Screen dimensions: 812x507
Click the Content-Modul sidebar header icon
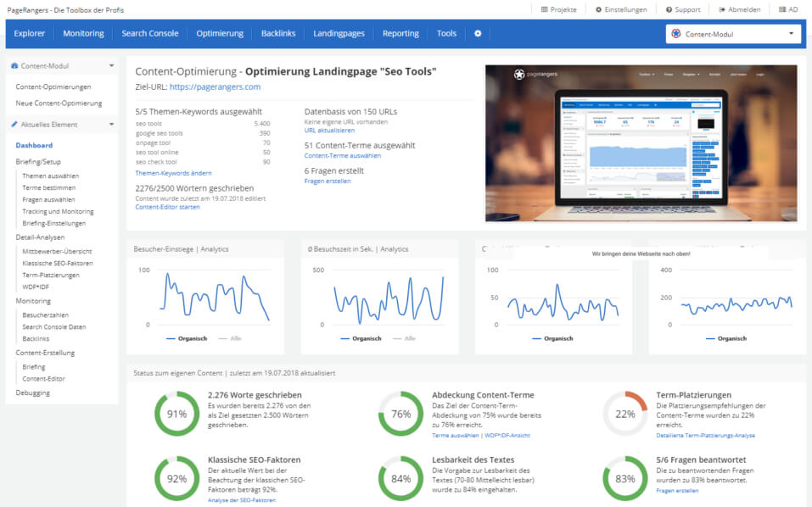pos(14,65)
